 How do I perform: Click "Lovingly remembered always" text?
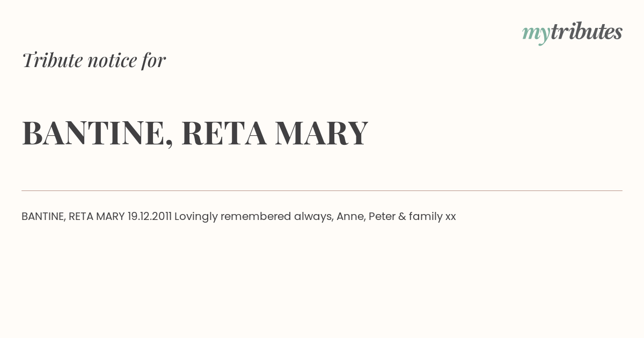click(253, 217)
